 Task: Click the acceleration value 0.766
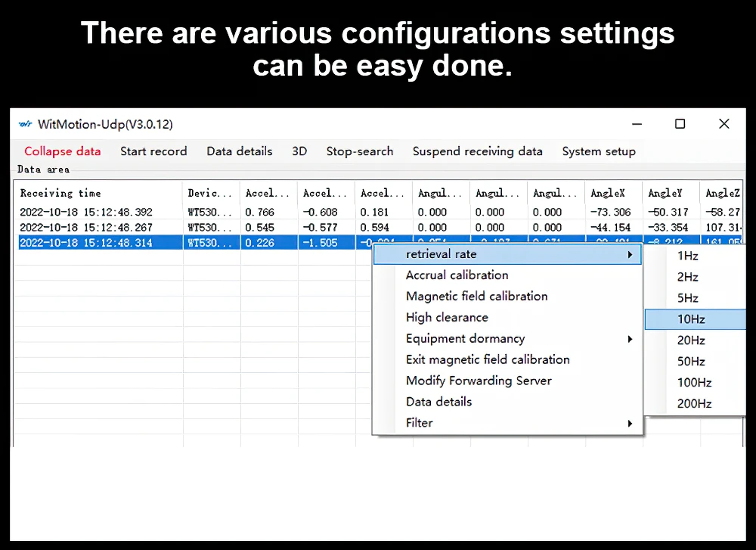(259, 213)
